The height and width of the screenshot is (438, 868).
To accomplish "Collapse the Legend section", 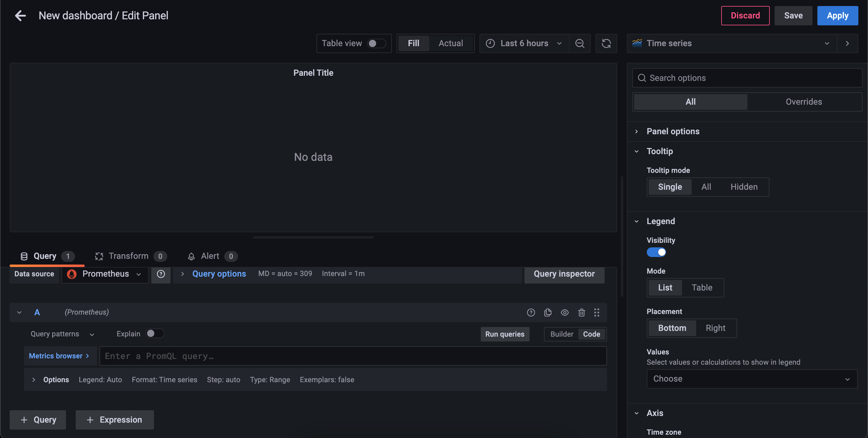I will (x=660, y=221).
